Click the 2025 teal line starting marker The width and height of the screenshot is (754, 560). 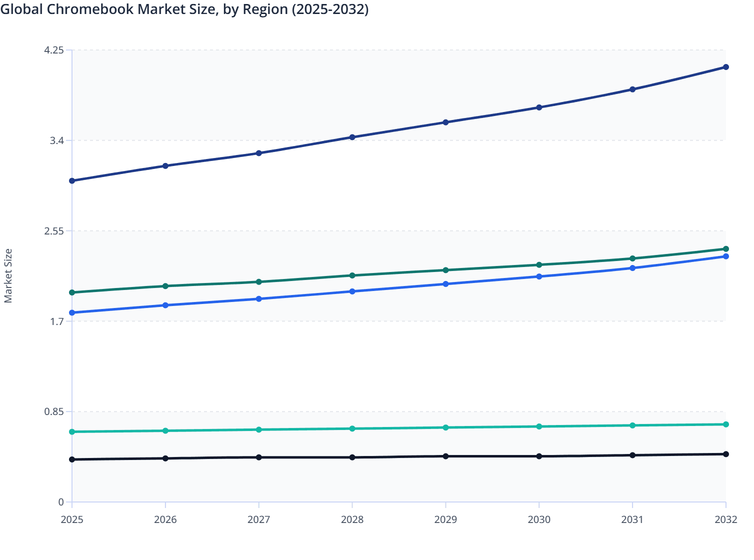71,430
